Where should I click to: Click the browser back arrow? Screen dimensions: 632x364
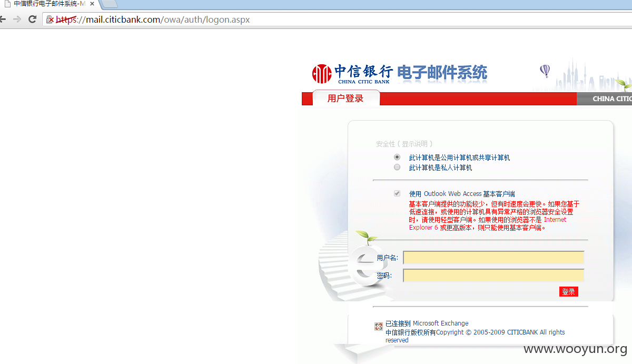point(3,19)
